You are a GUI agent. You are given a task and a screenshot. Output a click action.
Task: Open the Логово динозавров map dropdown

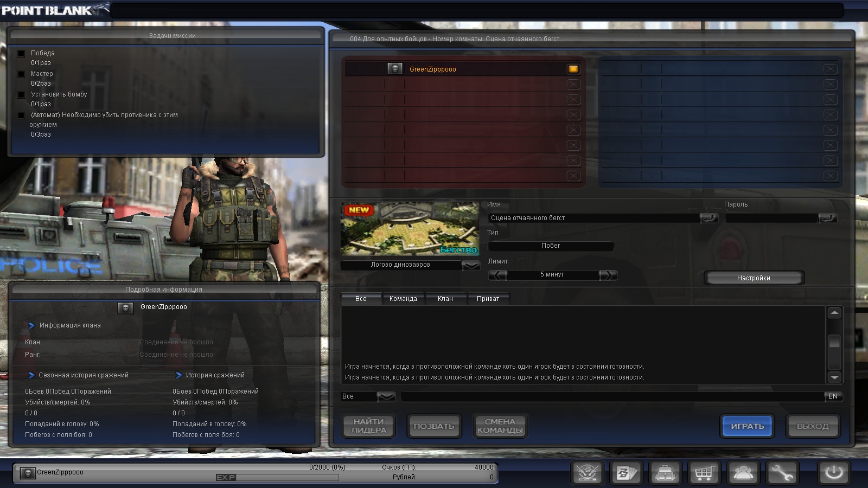471,265
